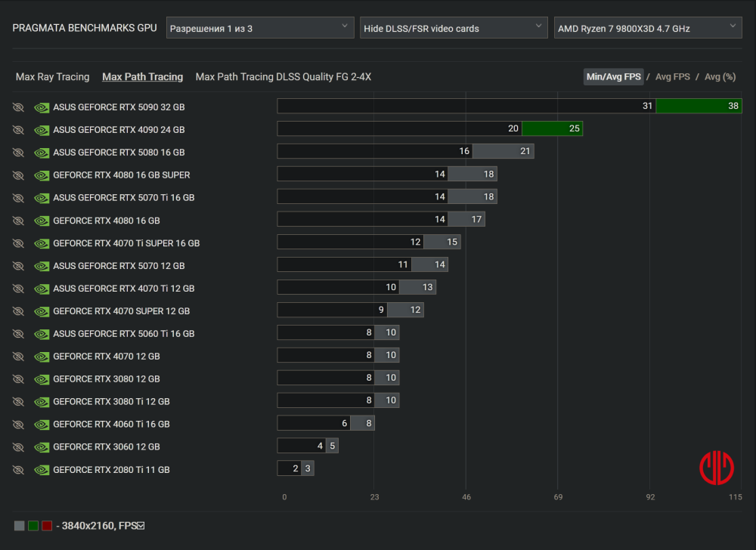Viewport: 756px width, 550px height.
Task: Toggle eye icon for GeForce RTX 4070 12 GB
Action: pyautogui.click(x=18, y=357)
